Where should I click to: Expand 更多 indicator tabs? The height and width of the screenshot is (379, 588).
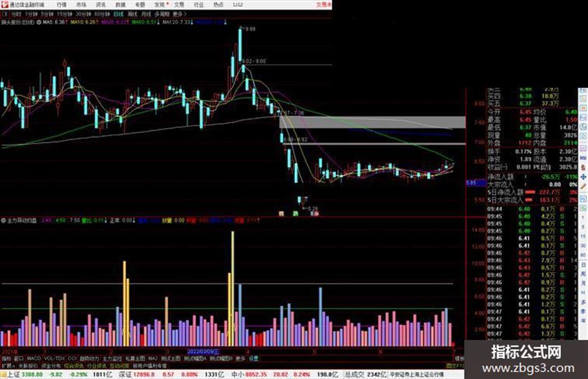click(x=240, y=358)
